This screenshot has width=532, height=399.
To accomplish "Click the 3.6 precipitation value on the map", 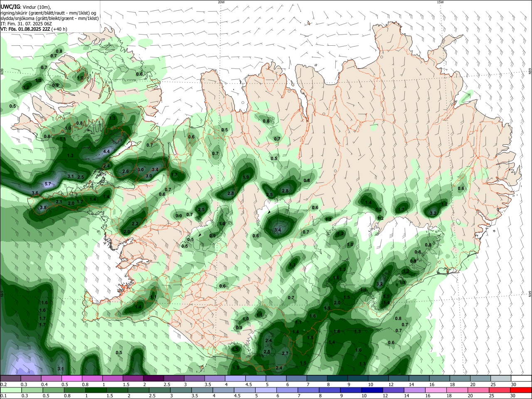I will [x=35, y=193].
